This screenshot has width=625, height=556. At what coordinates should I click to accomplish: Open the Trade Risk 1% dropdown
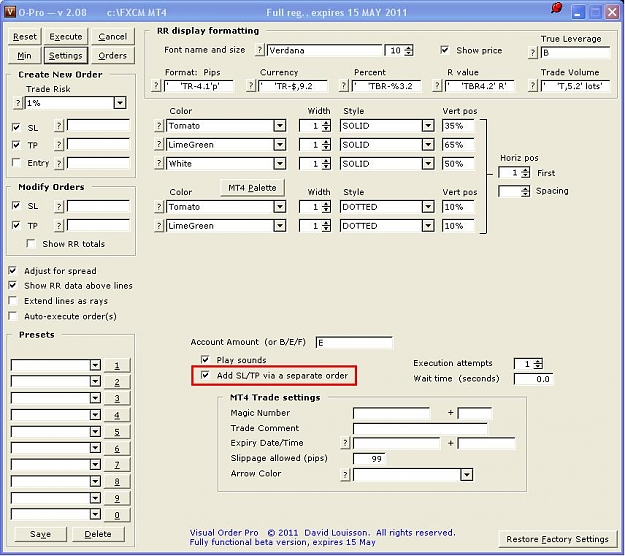120,103
